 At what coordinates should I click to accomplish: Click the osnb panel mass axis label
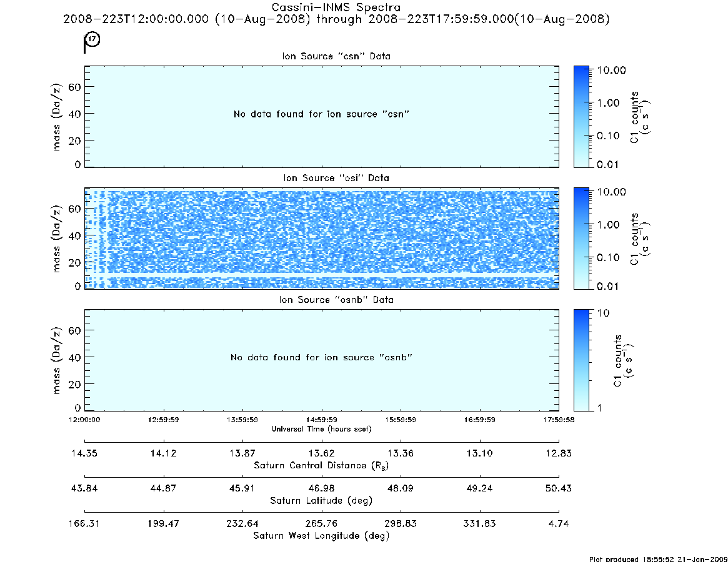click(57, 360)
